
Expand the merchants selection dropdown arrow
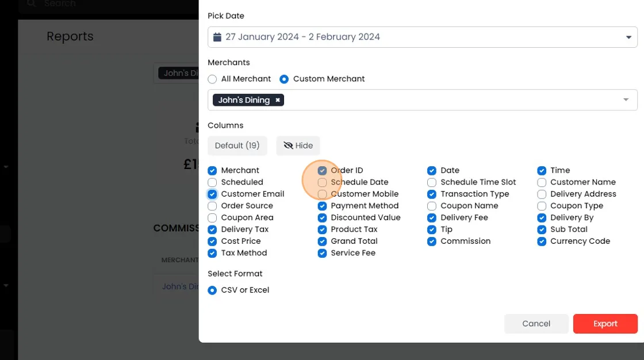click(626, 100)
